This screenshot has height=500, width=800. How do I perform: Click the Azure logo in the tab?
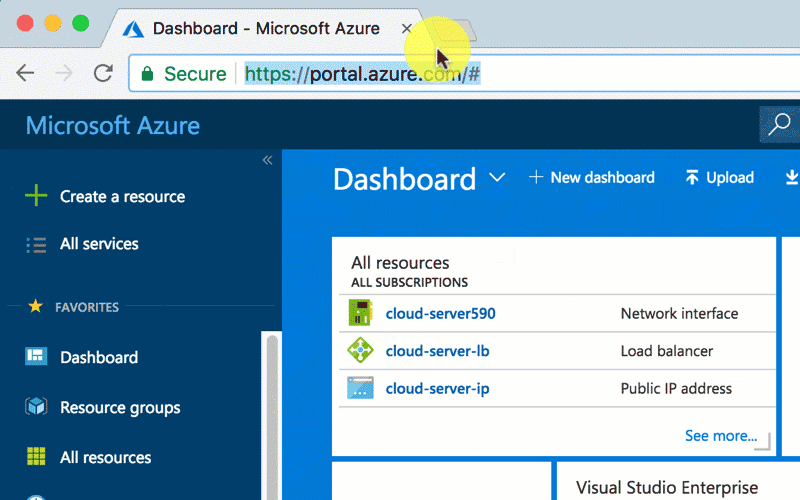[x=133, y=29]
